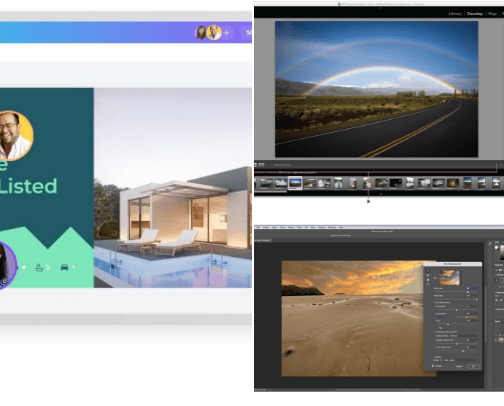Image resolution: width=504 pixels, height=406 pixels.
Task: Click Cancel in Sky Replacement dialog
Action: click(459, 366)
